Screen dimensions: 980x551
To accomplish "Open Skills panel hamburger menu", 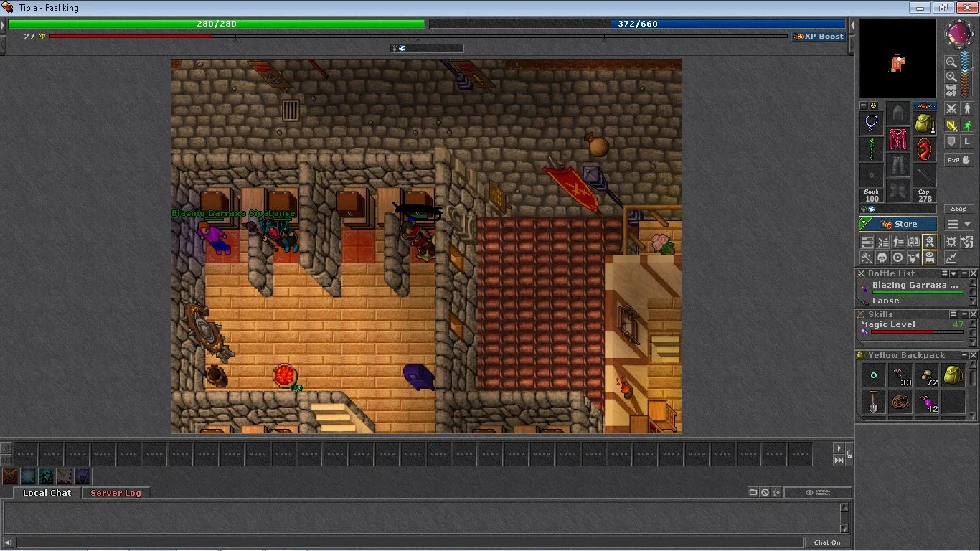I will click(x=953, y=314).
